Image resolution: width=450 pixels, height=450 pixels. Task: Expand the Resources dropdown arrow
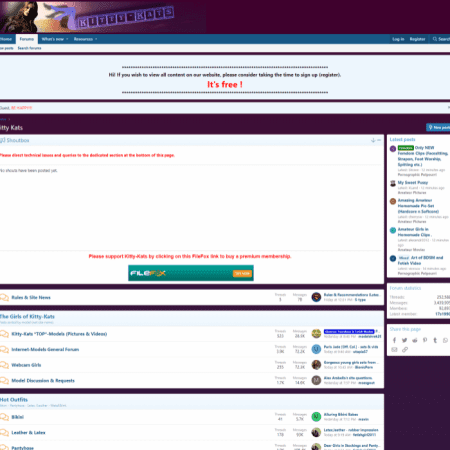click(96, 39)
